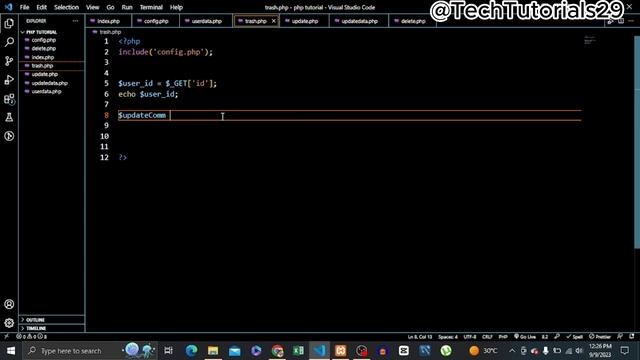
Task: Switch to the updatedata.php editor tab
Action: click(x=359, y=21)
